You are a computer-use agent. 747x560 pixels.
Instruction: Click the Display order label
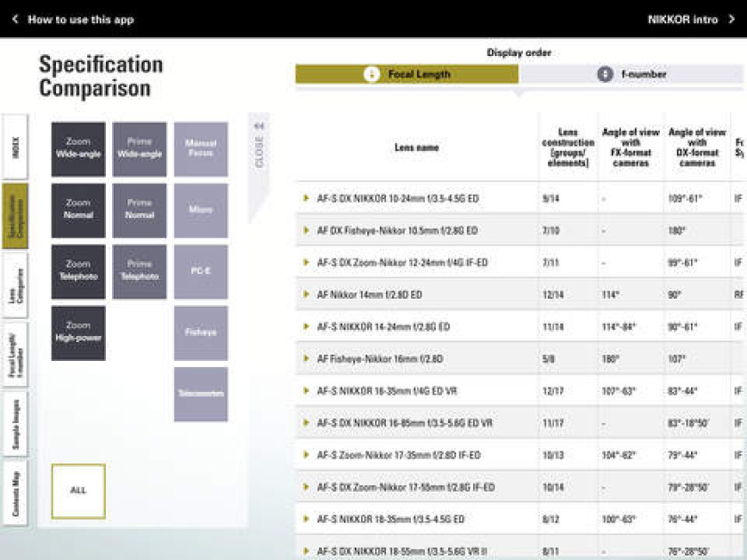(x=519, y=52)
